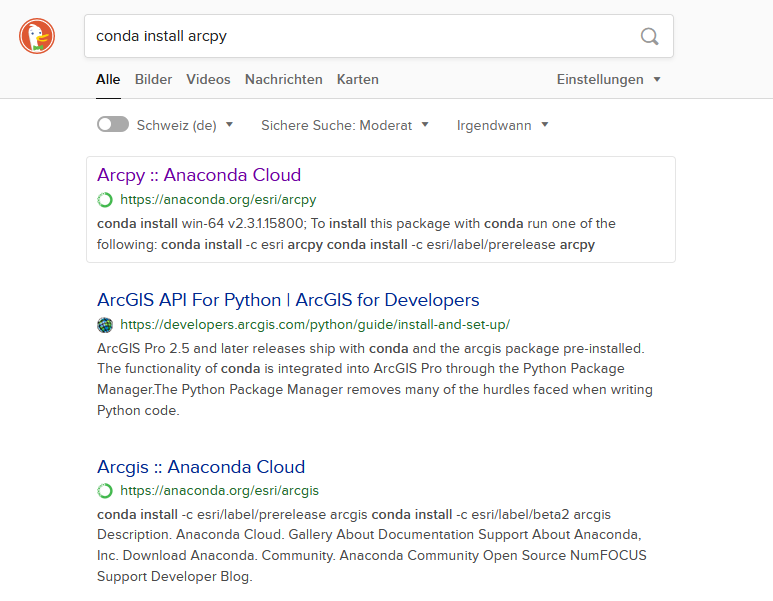Click the Anaconda favicon beside the esri/arcpy URL
The width and height of the screenshot is (773, 601).
(105, 200)
